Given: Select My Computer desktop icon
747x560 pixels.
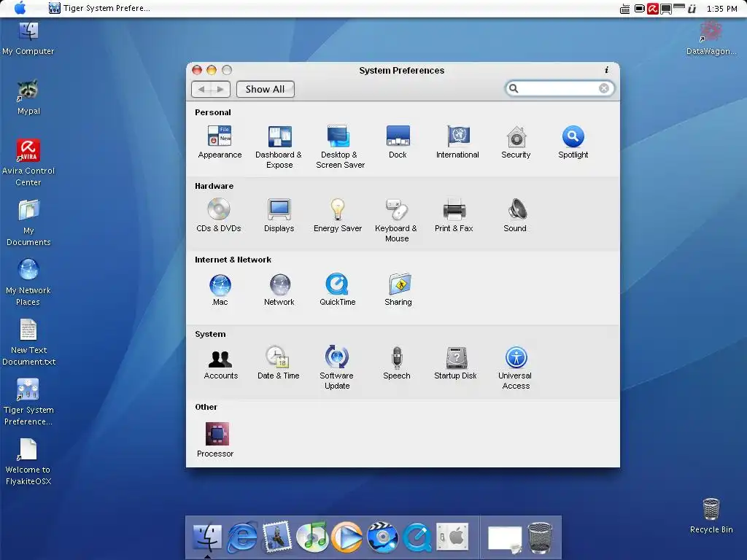Looking at the screenshot, I should pos(28,39).
